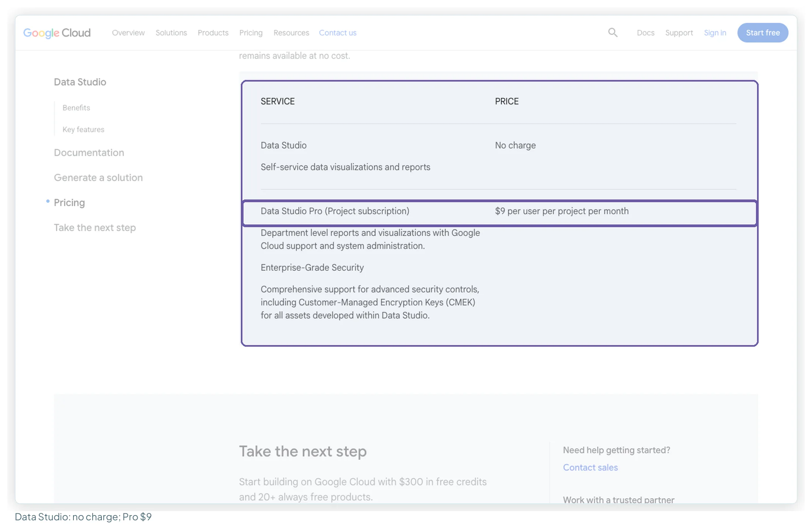
Task: Click the PRICE column header
Action: pyautogui.click(x=507, y=101)
